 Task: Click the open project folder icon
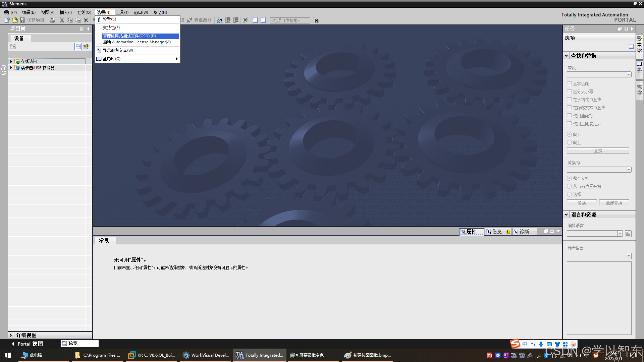click(15, 20)
